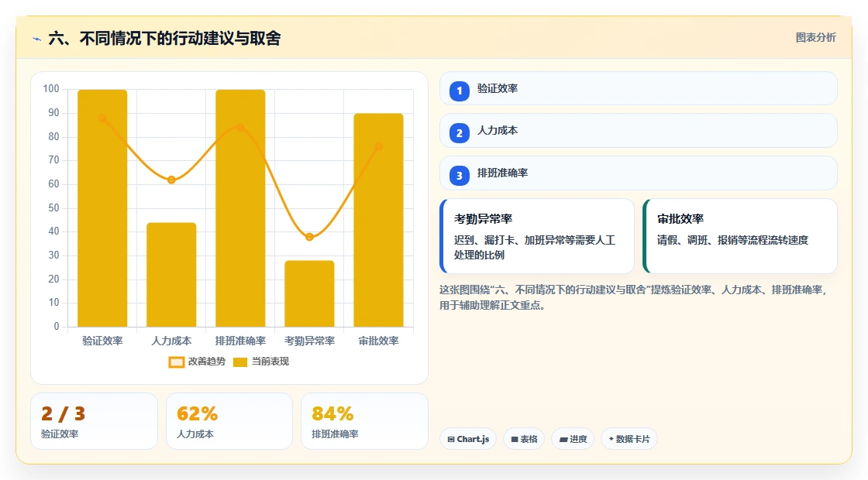Click the 2 / 3 验证效率 stat card
Image resolution: width=868 pixels, height=480 pixels.
click(x=94, y=421)
